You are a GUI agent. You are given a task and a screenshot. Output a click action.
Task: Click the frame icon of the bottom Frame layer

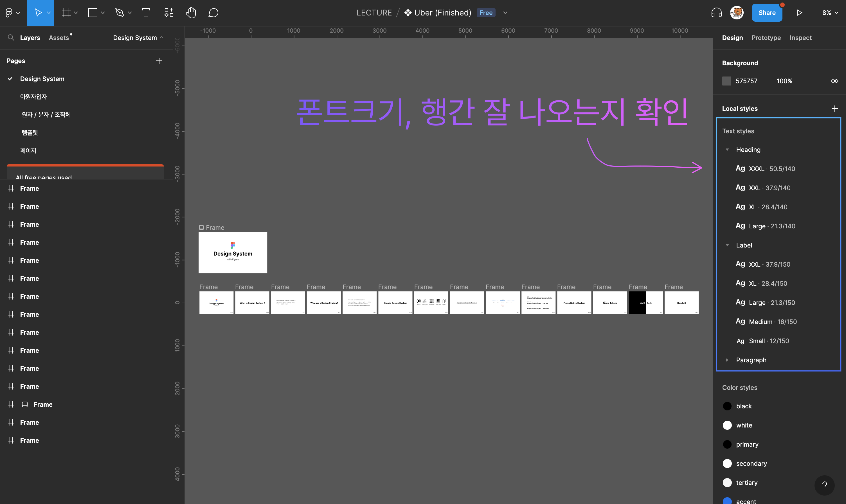coord(11,440)
